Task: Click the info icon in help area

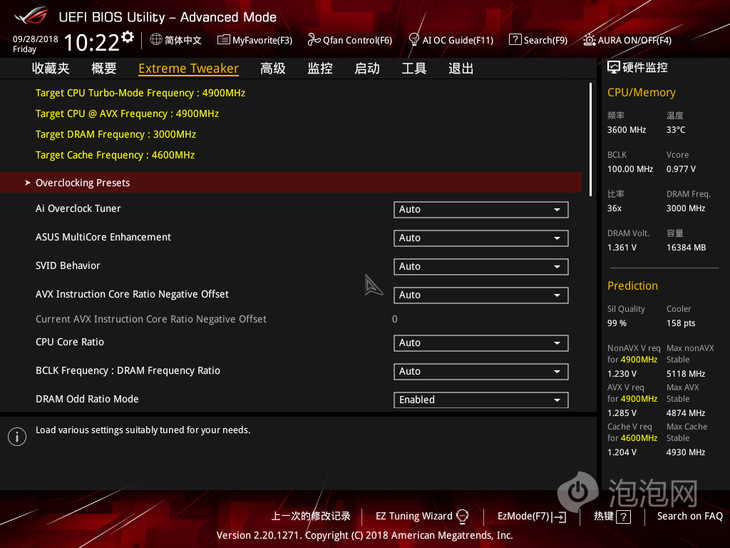Action: coord(17,437)
